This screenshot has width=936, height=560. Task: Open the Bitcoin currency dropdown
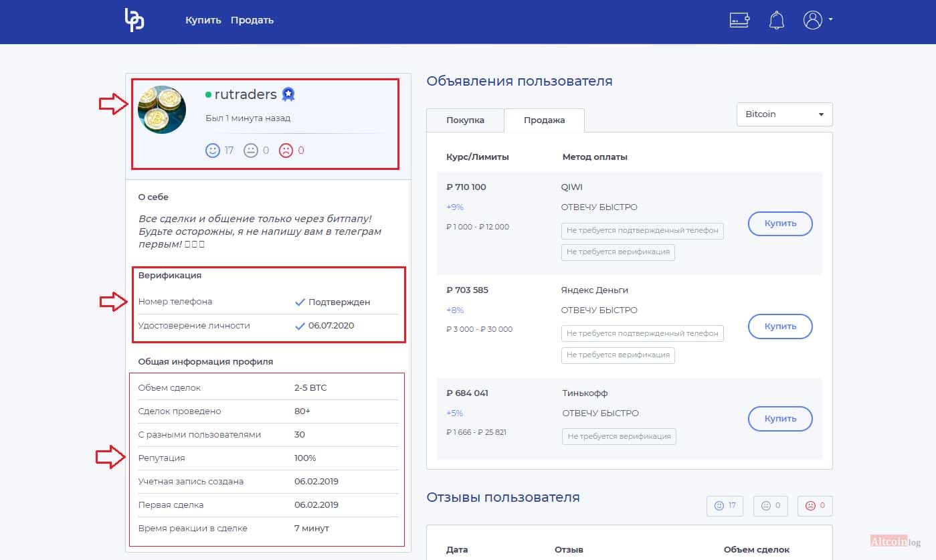pos(784,114)
